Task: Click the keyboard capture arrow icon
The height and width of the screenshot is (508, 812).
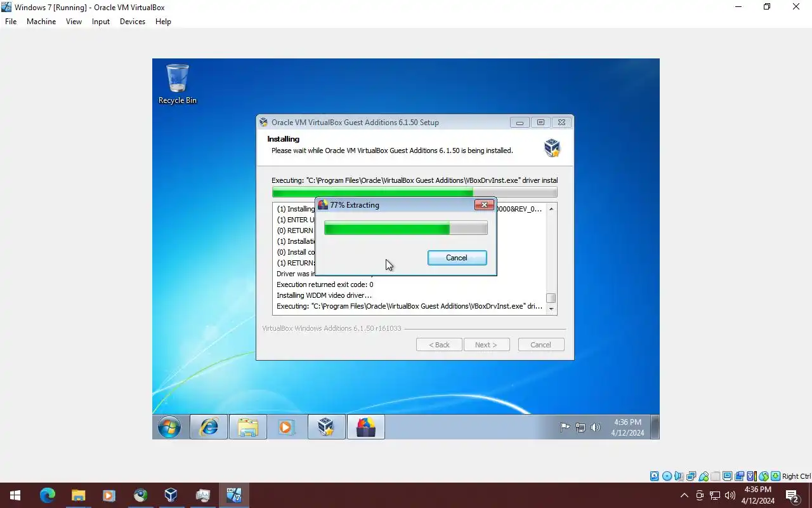Action: (775, 476)
